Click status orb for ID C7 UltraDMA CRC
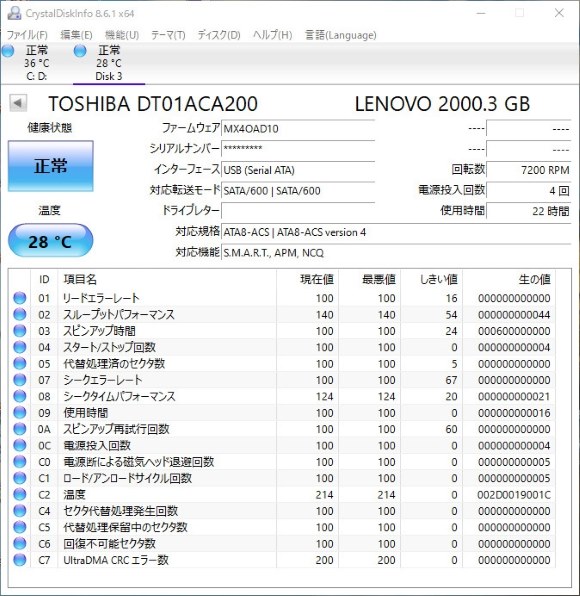 tap(20, 560)
